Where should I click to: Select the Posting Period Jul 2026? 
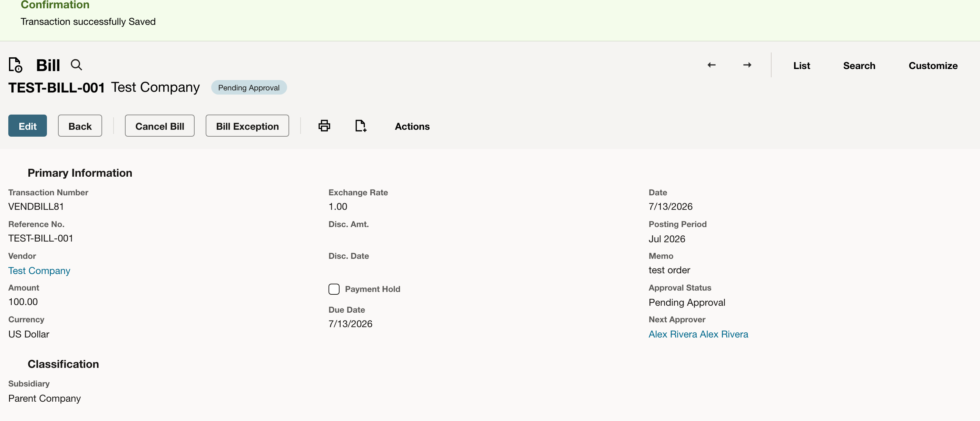coord(667,239)
